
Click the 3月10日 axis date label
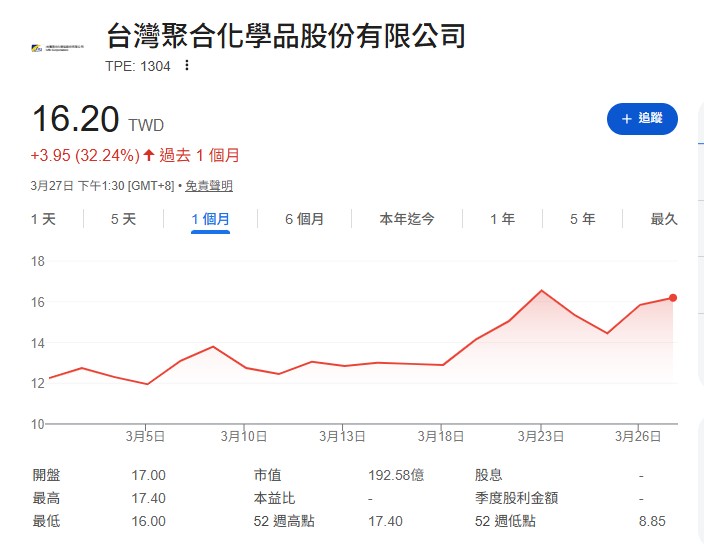point(244,436)
